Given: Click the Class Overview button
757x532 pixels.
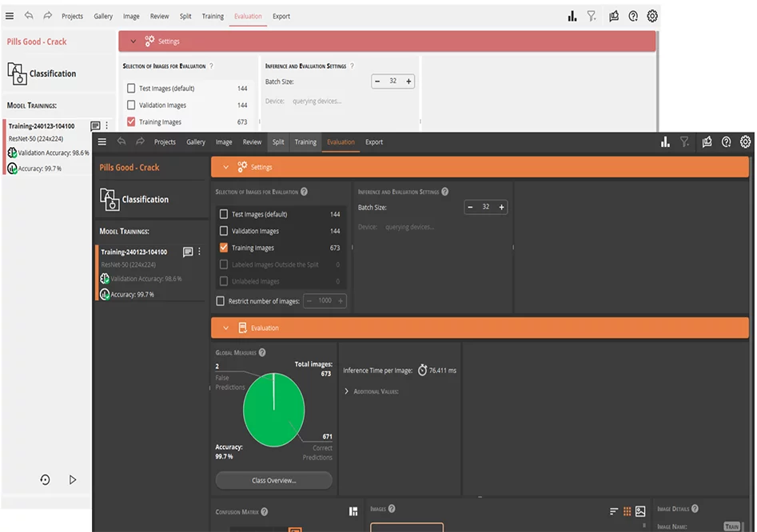Looking at the screenshot, I should pos(273,480).
